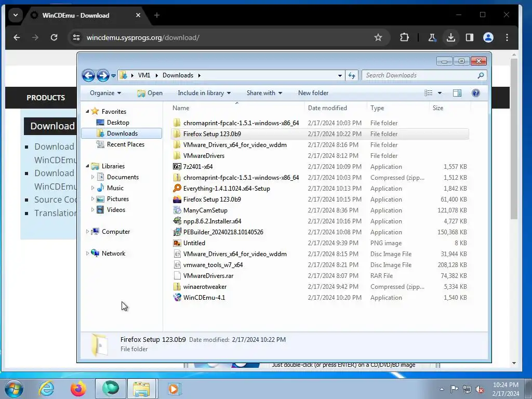This screenshot has width=532, height=399.
Task: Open the view options dropdown arrow
Action: [x=440, y=93]
